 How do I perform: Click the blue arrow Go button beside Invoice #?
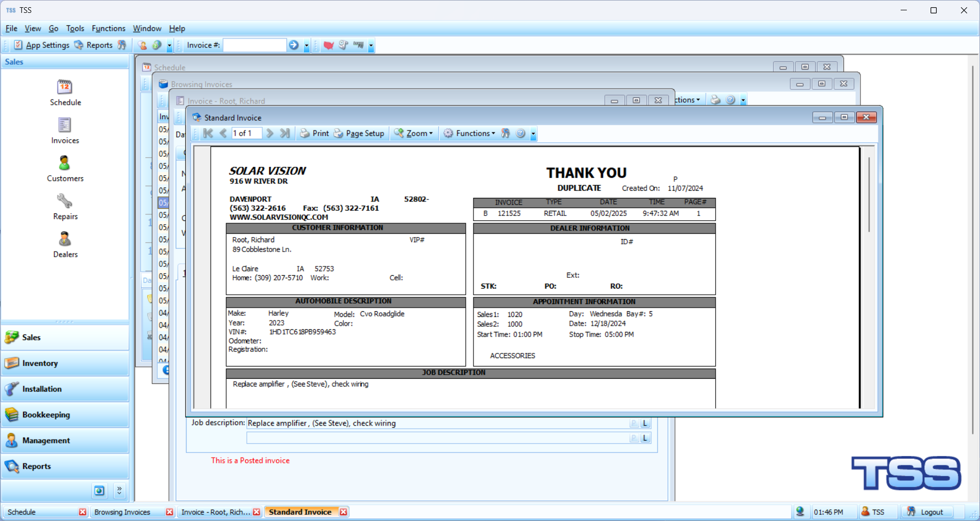point(294,45)
